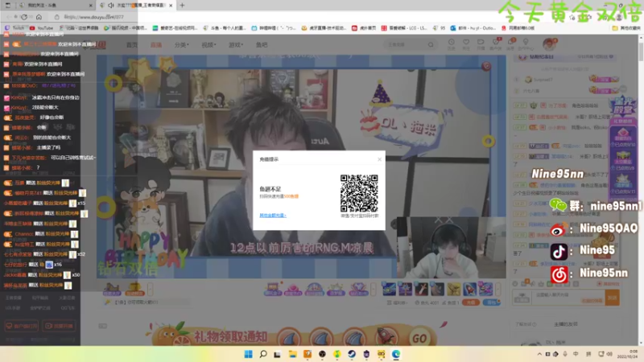Select the 鱼吧 navigation item
Screen dimensions: 644x362
pos(262,45)
